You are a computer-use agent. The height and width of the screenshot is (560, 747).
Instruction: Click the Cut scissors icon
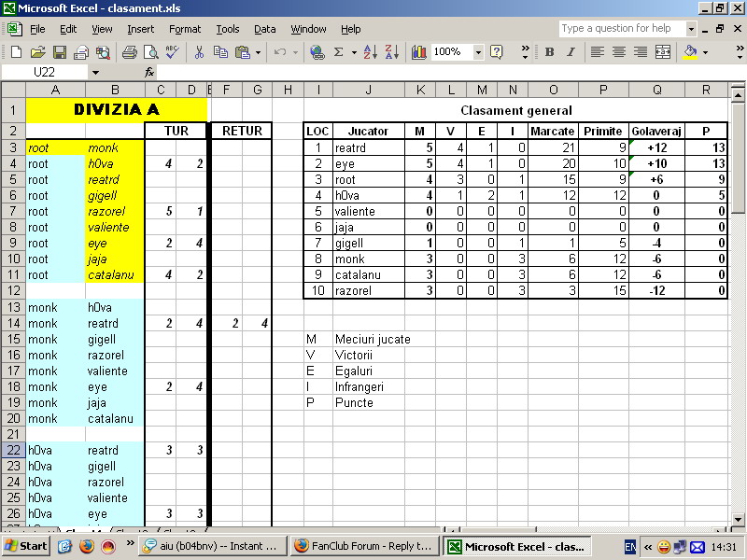199,52
